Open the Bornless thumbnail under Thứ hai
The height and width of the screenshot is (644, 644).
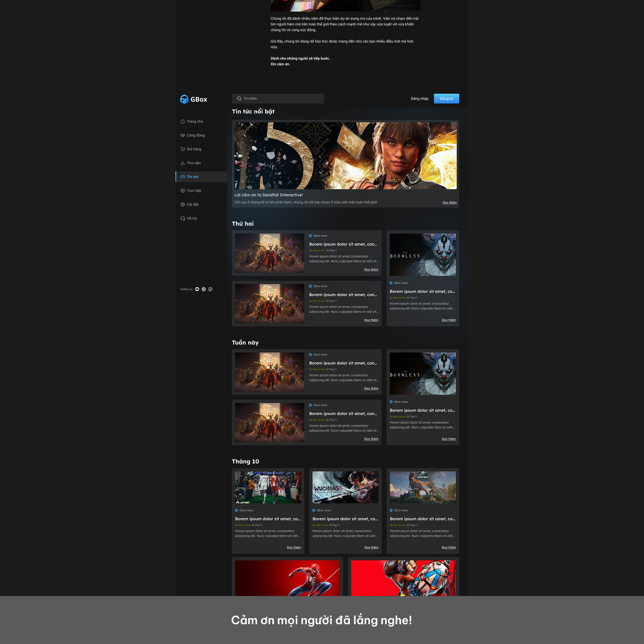pyautogui.click(x=423, y=255)
